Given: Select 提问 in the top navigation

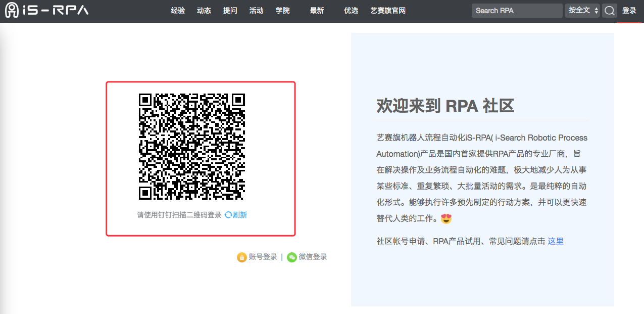Looking at the screenshot, I should click(x=230, y=11).
